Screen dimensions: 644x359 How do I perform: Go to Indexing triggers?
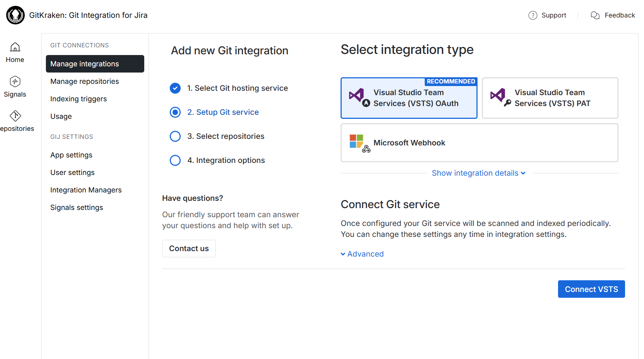click(78, 99)
